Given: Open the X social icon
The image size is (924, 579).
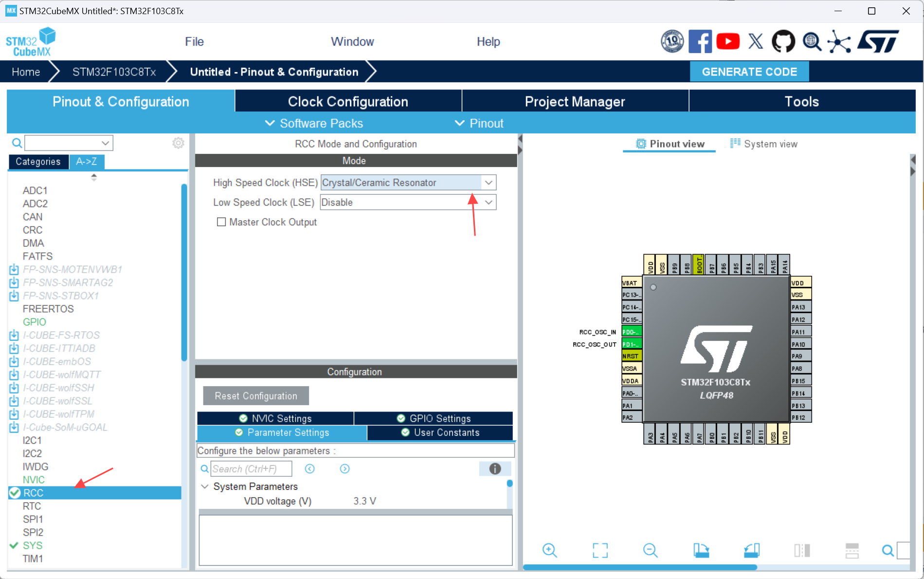Looking at the screenshot, I should click(756, 41).
